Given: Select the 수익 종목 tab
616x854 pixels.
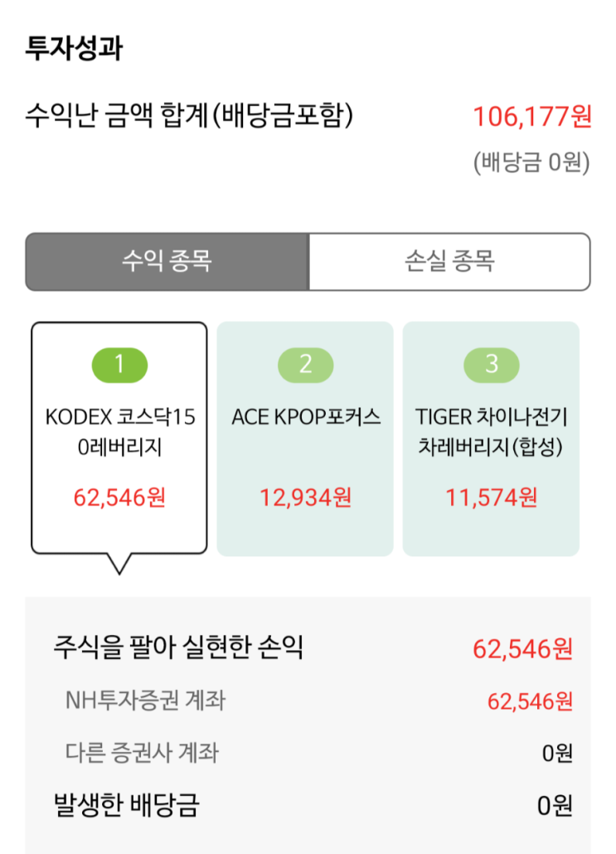Looking at the screenshot, I should click(x=167, y=261).
